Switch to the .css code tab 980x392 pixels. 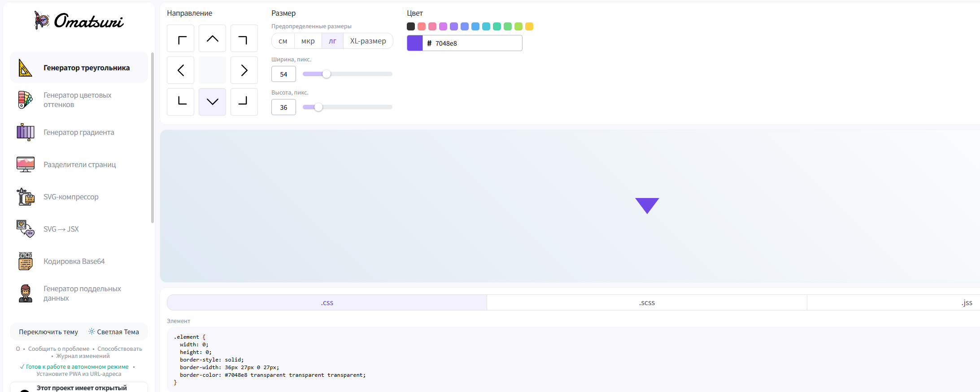tap(327, 302)
